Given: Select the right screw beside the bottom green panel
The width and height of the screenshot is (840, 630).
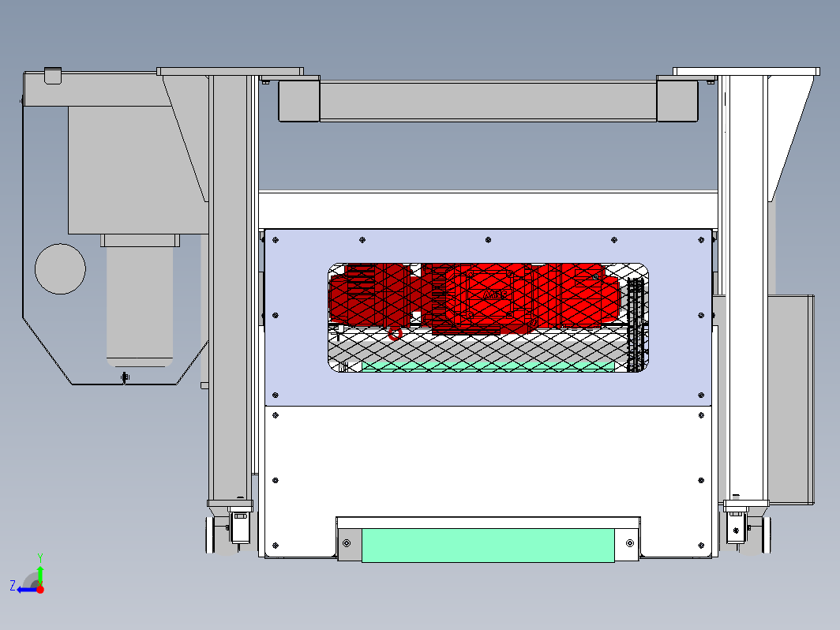Looking at the screenshot, I should (x=630, y=543).
